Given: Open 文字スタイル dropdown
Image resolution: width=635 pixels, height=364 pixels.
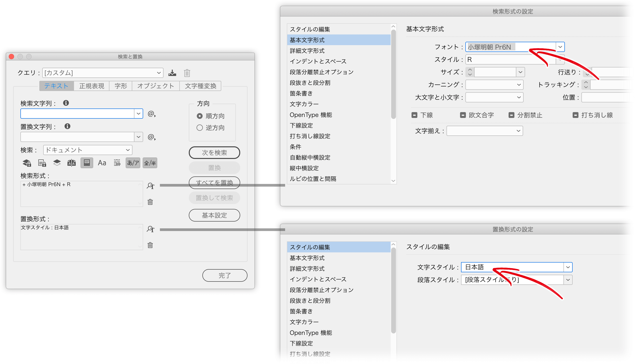Looking at the screenshot, I should click(568, 267).
